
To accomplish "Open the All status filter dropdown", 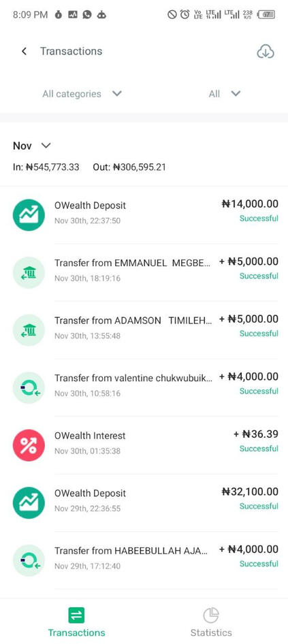I will (x=224, y=94).
